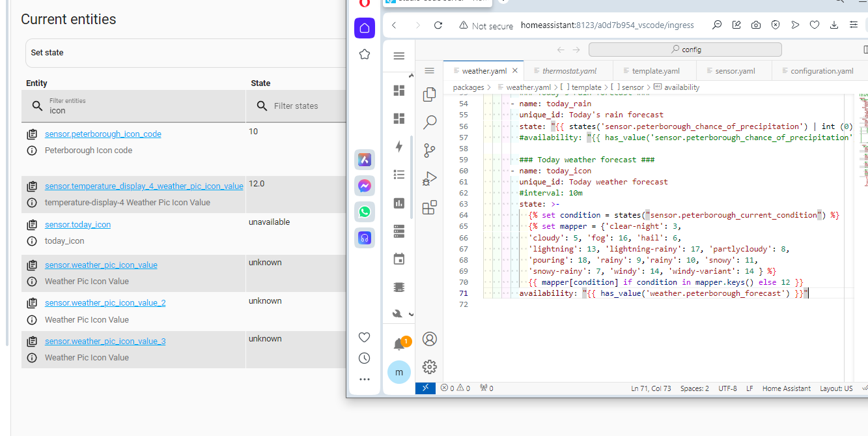Switch to the thermostat.yaml tab

[568, 71]
